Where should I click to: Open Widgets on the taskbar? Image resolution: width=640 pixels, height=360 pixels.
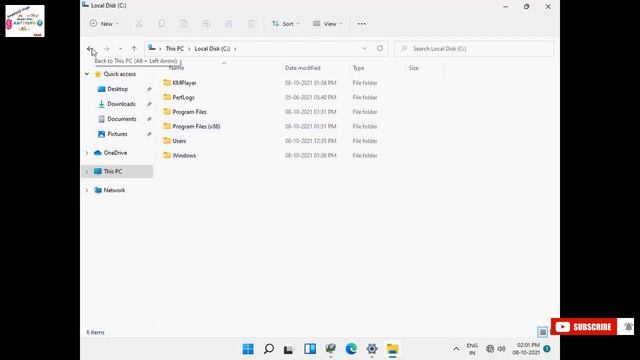point(310,349)
